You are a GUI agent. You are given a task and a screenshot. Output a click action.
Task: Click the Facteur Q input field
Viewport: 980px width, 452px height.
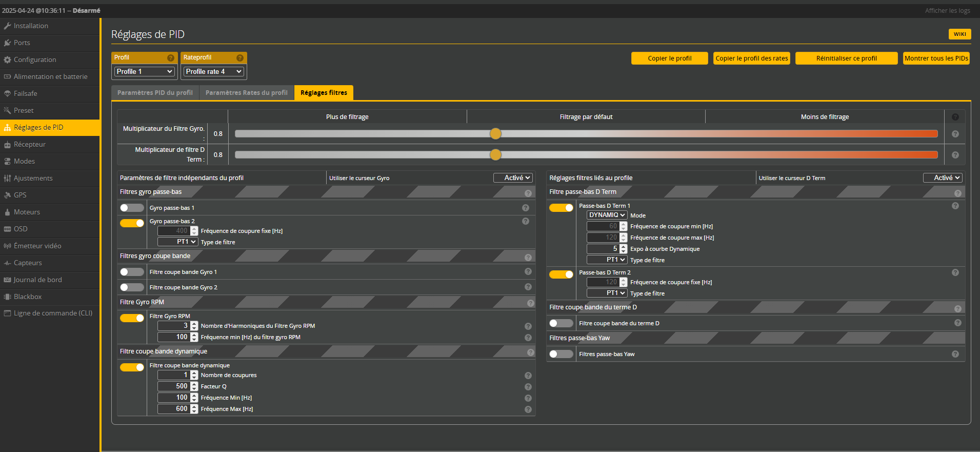coord(174,386)
